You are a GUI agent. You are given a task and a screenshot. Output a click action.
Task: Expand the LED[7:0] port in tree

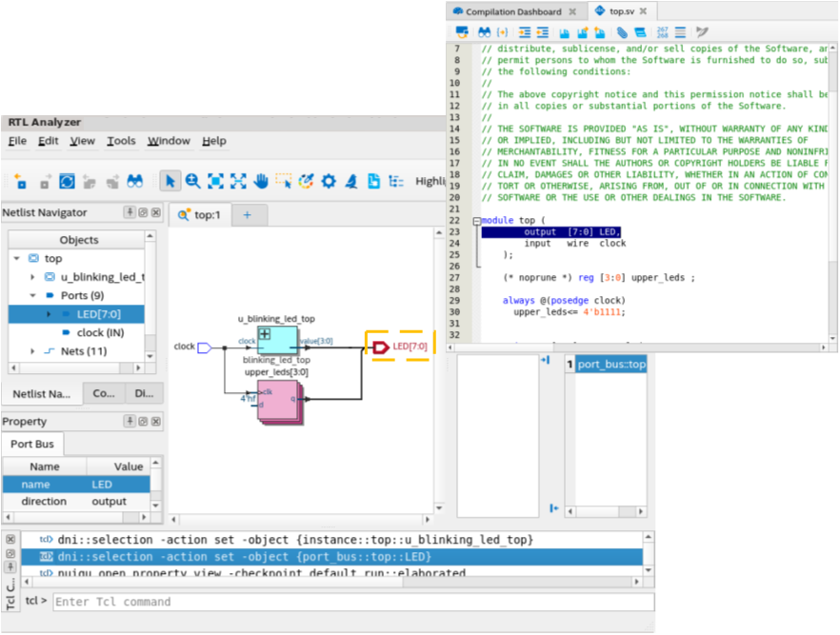coord(50,314)
